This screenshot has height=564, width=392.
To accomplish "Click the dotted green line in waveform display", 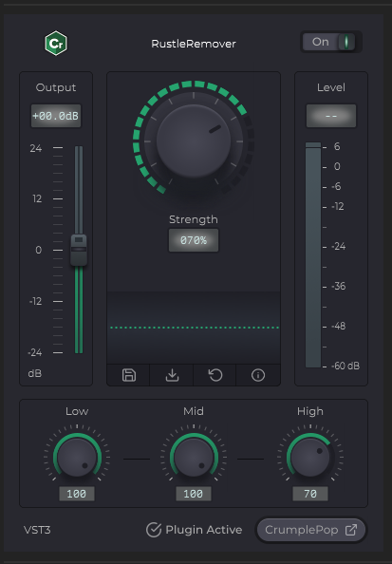I will pyautogui.click(x=195, y=328).
